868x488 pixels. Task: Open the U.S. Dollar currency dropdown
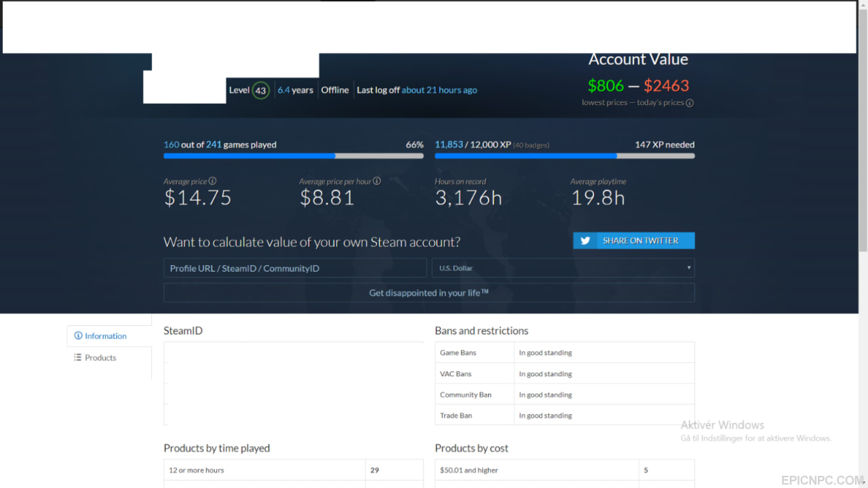pos(563,268)
